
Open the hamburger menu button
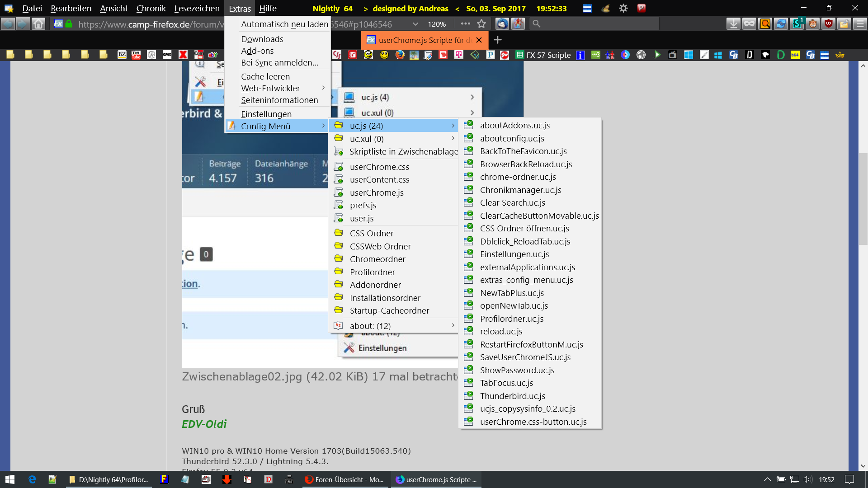tap(859, 24)
